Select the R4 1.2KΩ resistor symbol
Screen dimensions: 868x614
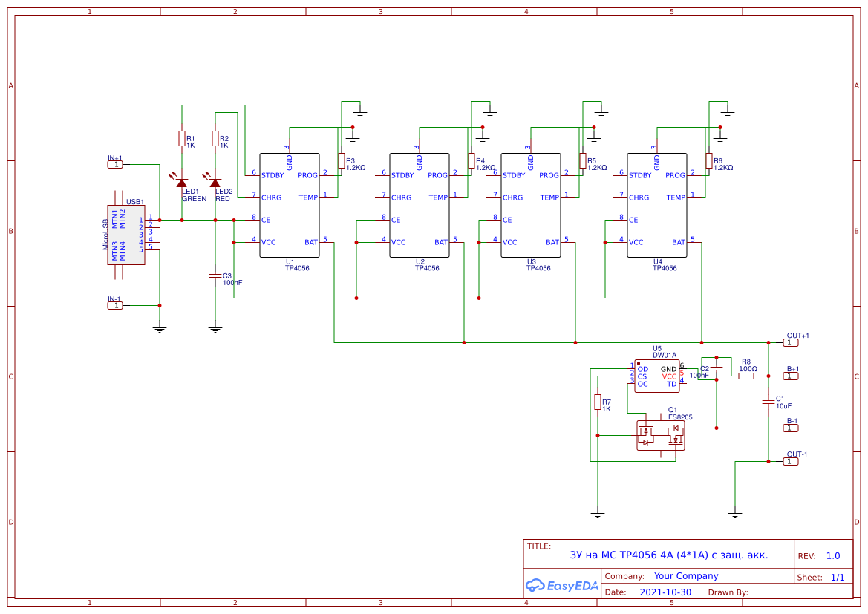[471, 160]
